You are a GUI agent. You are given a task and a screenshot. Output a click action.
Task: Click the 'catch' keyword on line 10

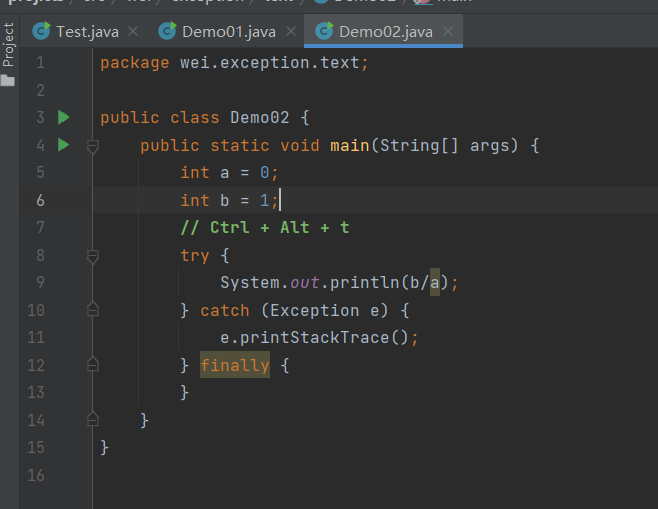point(225,311)
